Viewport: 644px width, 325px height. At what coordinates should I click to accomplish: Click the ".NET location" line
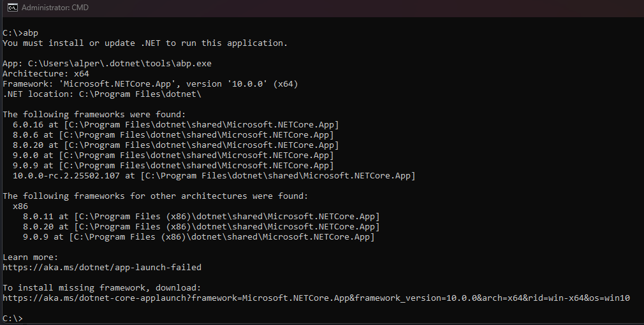[x=102, y=94]
